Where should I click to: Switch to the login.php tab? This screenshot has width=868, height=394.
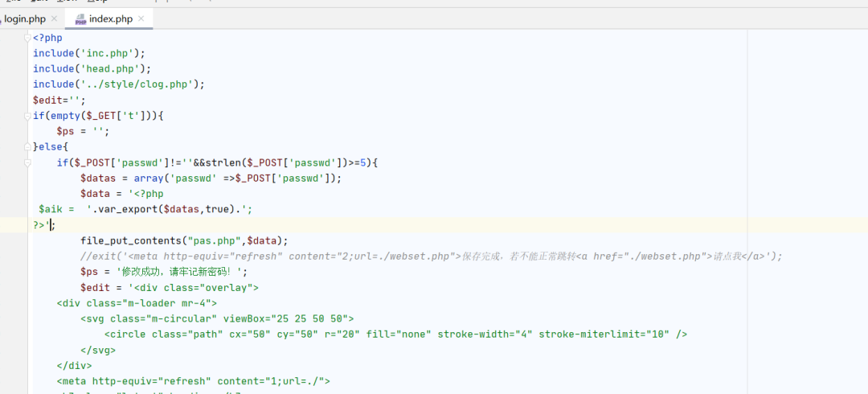click(x=25, y=18)
